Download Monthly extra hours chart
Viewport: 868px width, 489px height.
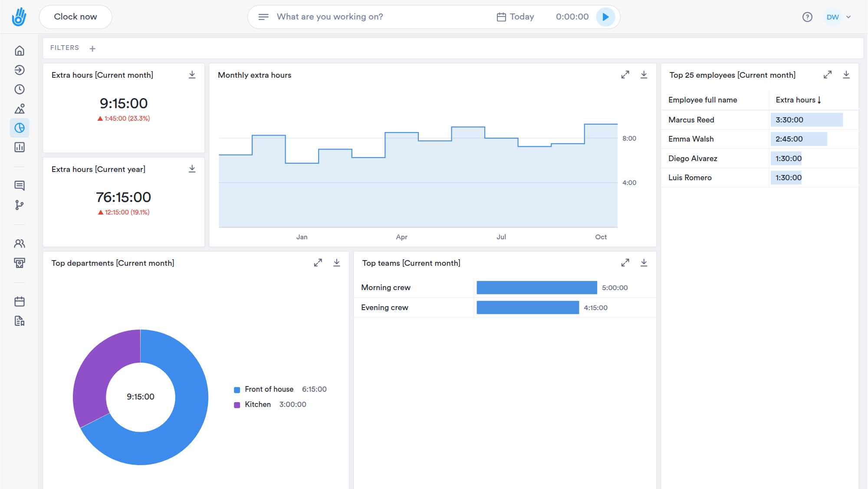(x=644, y=75)
